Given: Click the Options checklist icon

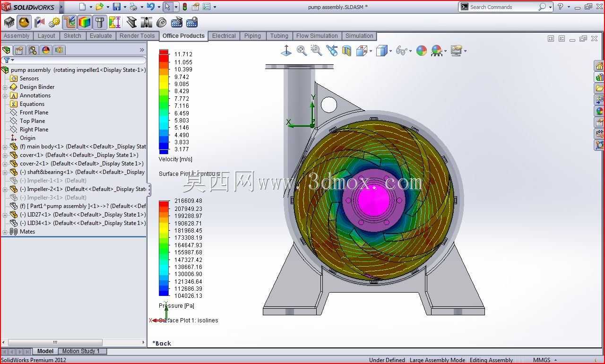Looking at the screenshot, I should point(207,7).
